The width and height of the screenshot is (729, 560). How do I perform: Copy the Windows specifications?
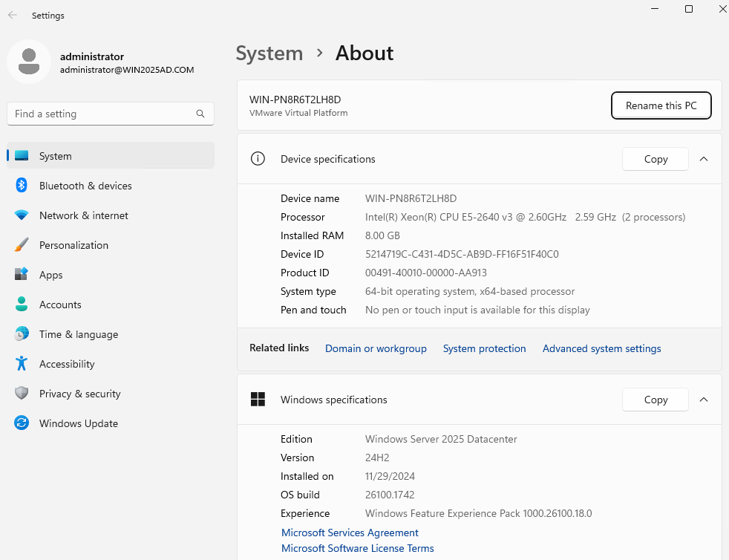point(656,400)
